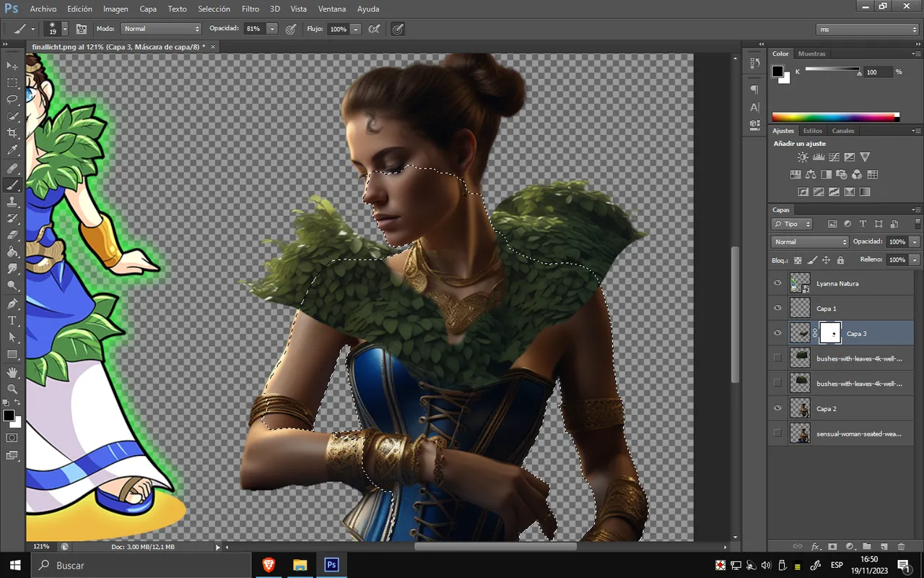This screenshot has height=578, width=924.
Task: Open the Imagen menu
Action: pyautogui.click(x=115, y=9)
